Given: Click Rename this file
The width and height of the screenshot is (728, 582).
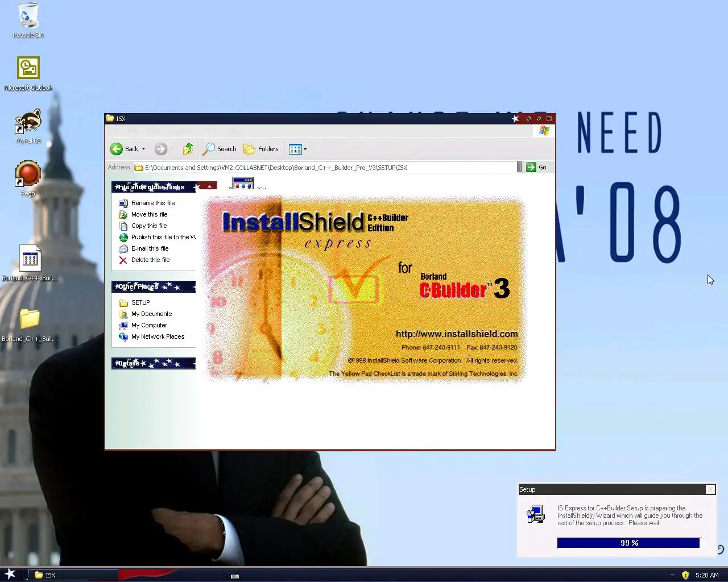Looking at the screenshot, I should (153, 203).
